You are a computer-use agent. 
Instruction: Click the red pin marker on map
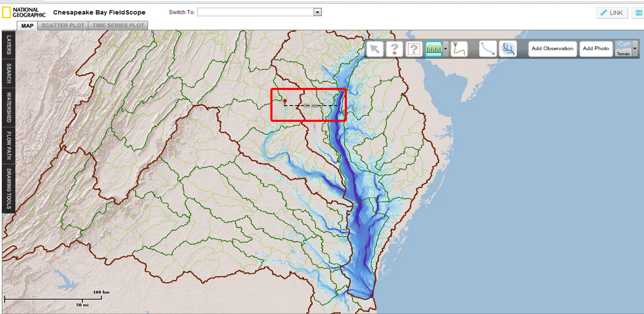(x=285, y=101)
